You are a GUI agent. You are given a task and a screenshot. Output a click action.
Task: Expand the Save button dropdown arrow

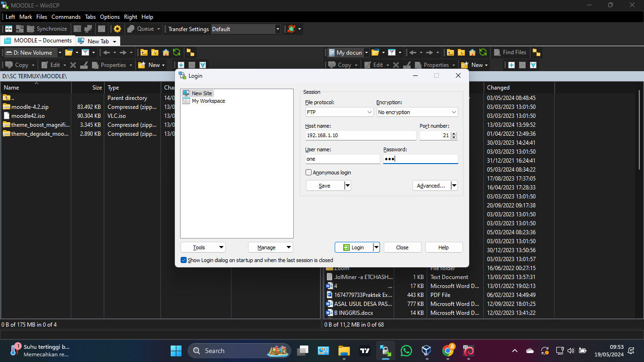tap(347, 186)
